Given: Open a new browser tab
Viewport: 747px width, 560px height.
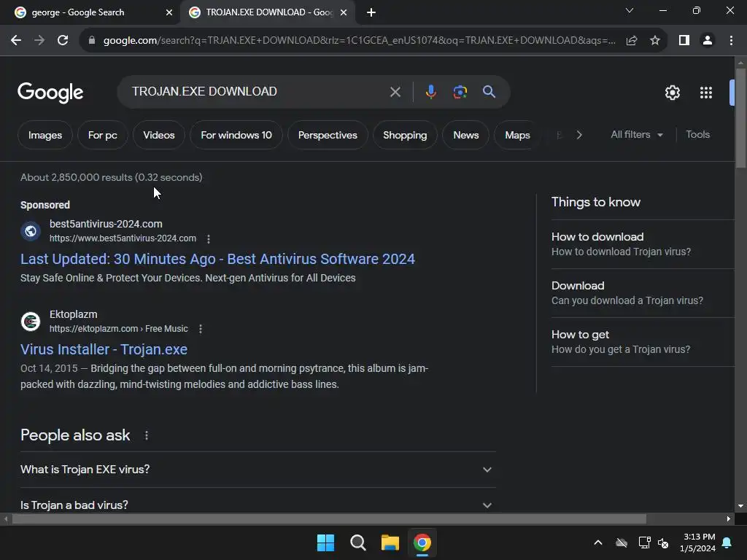Looking at the screenshot, I should pos(371,12).
